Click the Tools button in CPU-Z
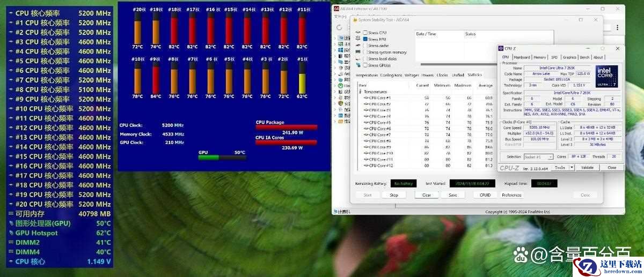Image resolution: width=644 pixels, height=277 pixels. (x=560, y=167)
